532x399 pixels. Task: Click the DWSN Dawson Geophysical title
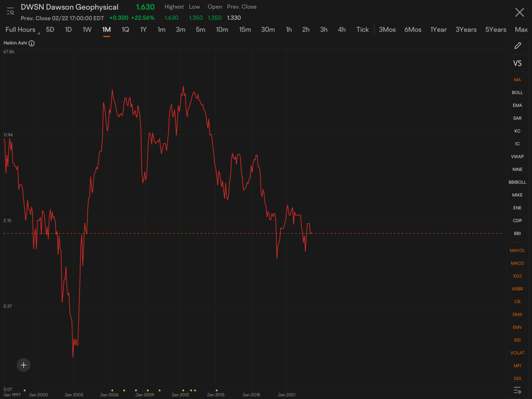coord(69,7)
